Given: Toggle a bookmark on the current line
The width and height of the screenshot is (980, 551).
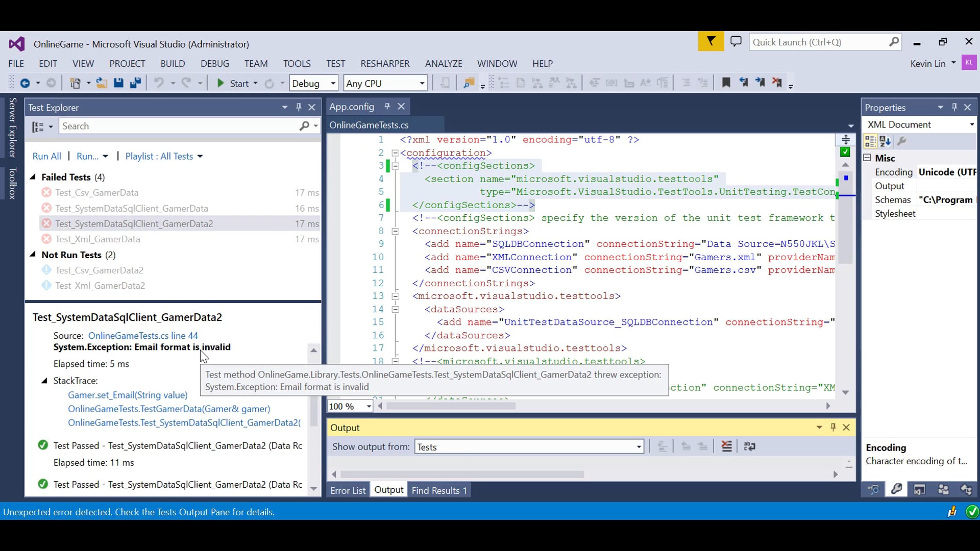Looking at the screenshot, I should [726, 83].
